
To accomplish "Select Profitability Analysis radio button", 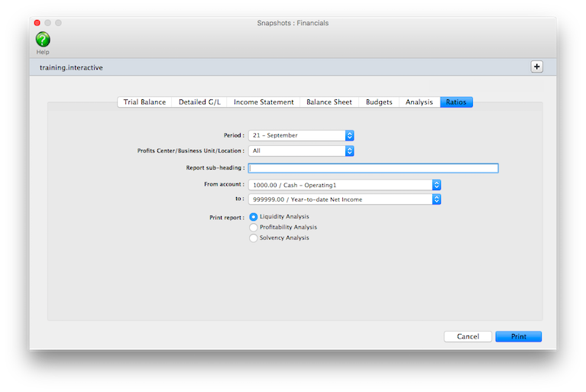I will pos(254,228).
